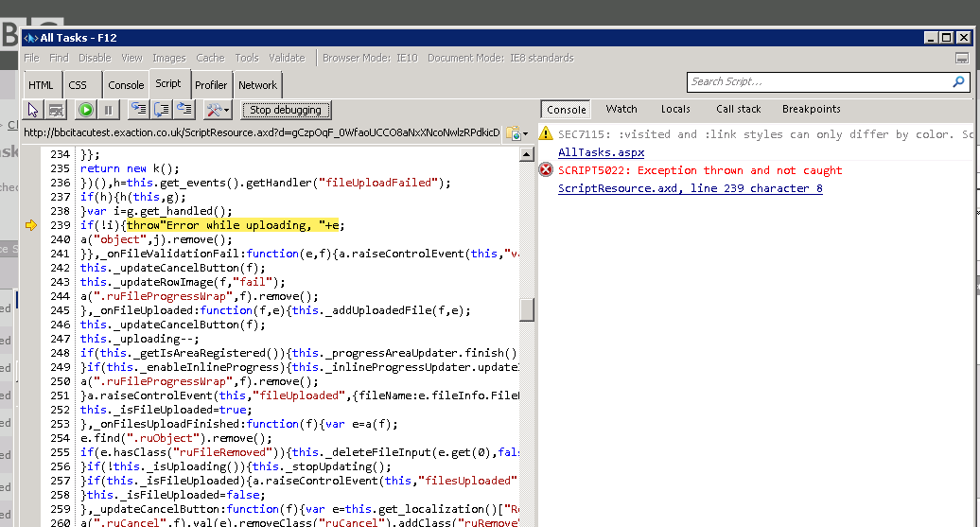
Task: Open the script file selector dropdown
Action: [516, 133]
